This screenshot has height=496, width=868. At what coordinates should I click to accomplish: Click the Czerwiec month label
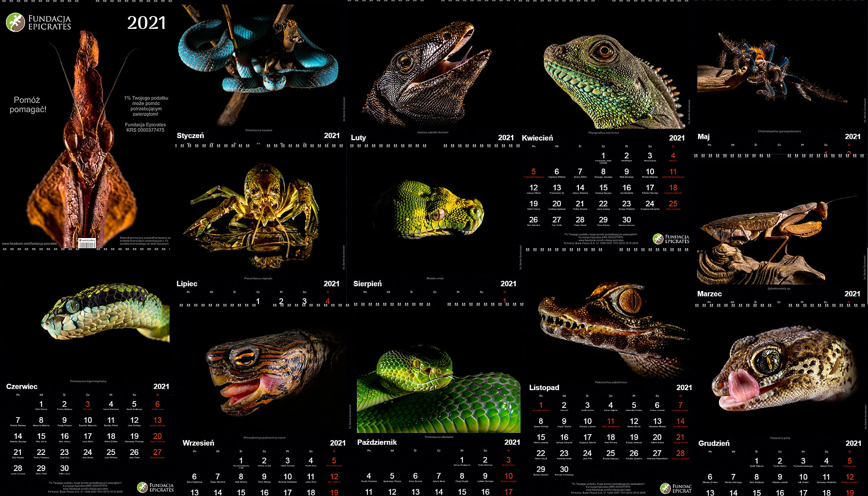[x=22, y=387]
